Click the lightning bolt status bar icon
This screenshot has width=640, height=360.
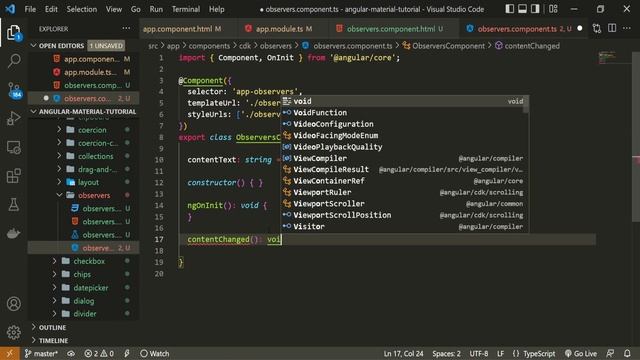pos(127,353)
